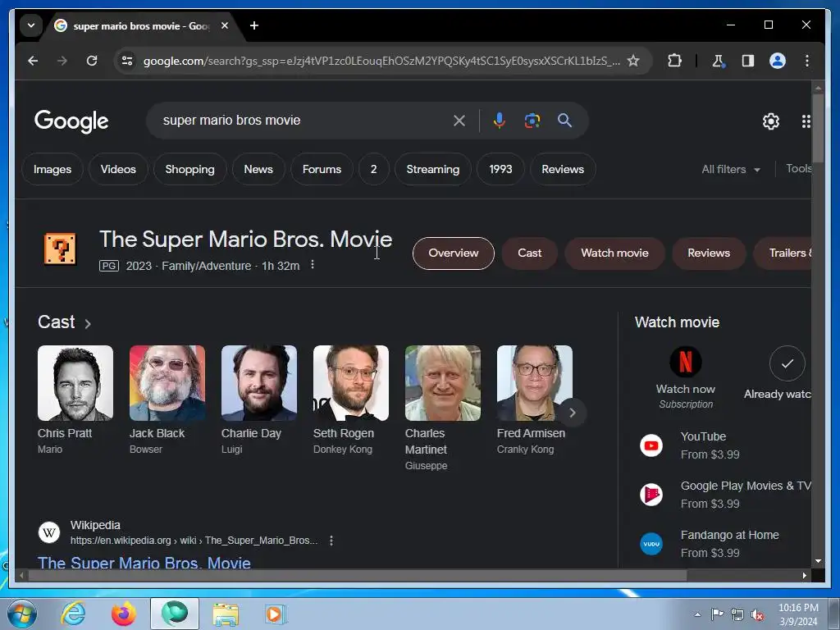Switch to News results
840x630 pixels.
(258, 169)
